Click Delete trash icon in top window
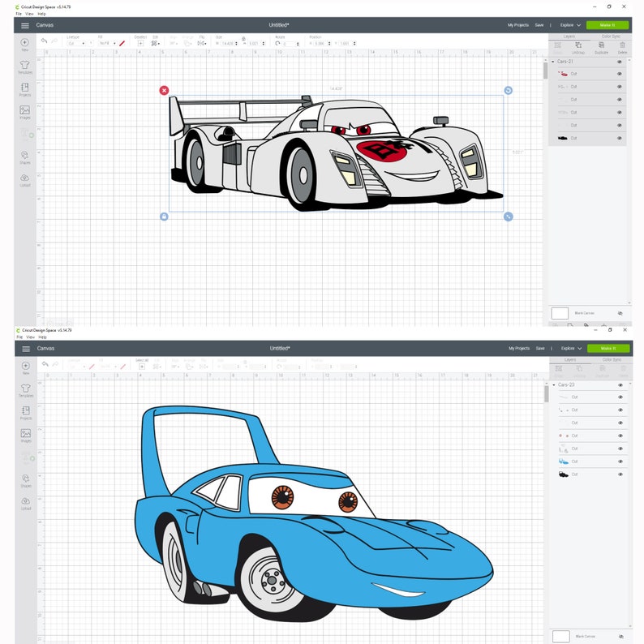Screen dimensions: 644x644 (x=623, y=45)
